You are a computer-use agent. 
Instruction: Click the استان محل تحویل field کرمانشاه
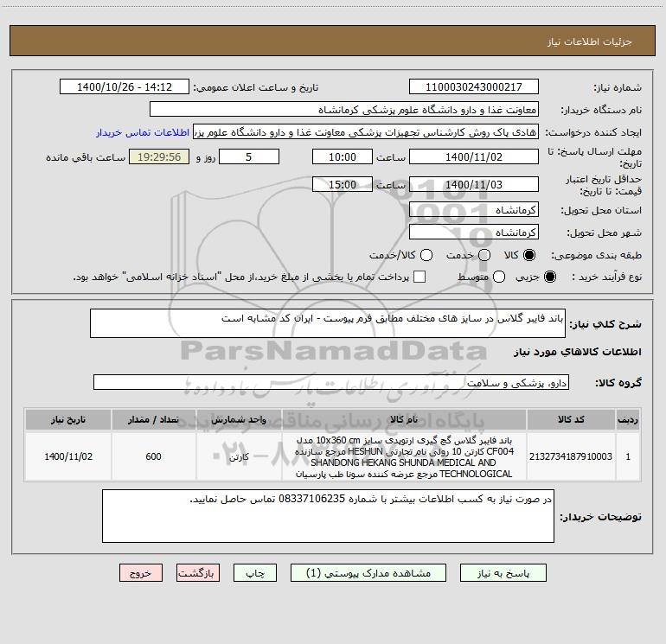coord(474,210)
